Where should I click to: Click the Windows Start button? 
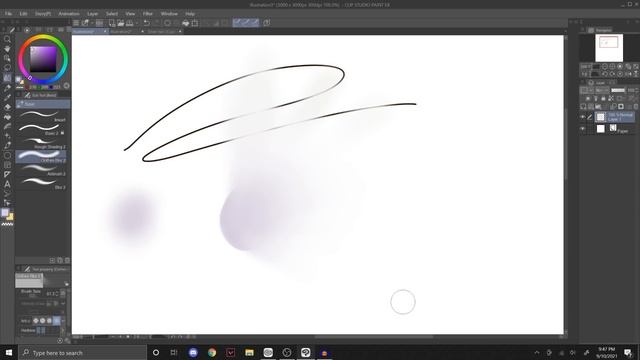coord(9,353)
